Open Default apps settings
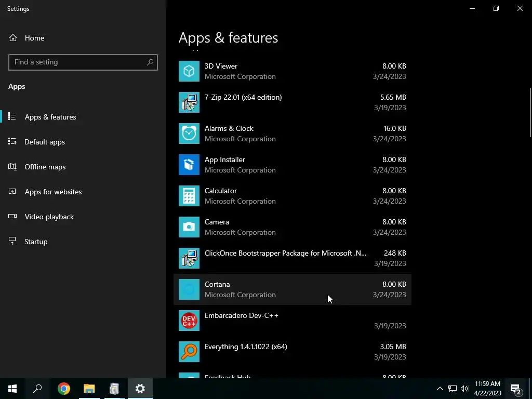532x399 pixels. click(83, 142)
